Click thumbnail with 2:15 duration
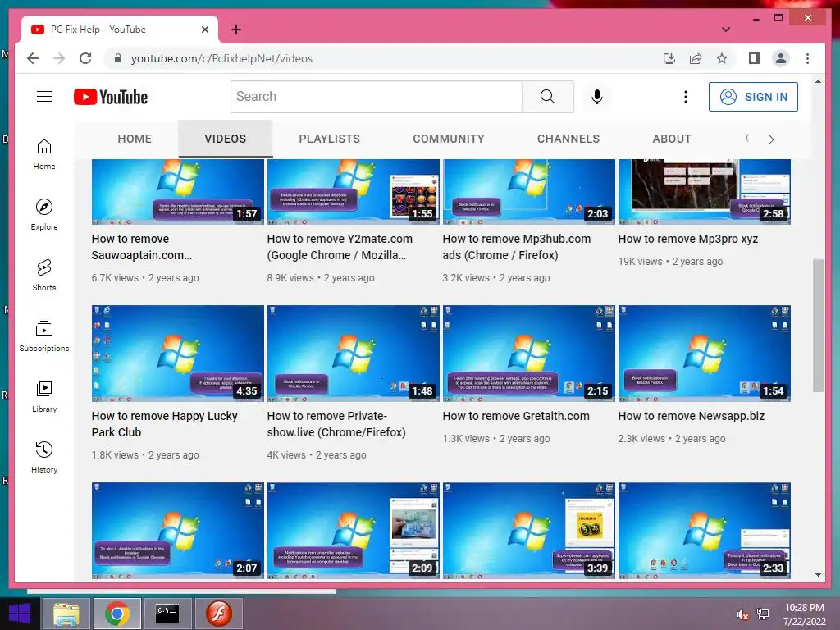The width and height of the screenshot is (840, 630). (529, 354)
